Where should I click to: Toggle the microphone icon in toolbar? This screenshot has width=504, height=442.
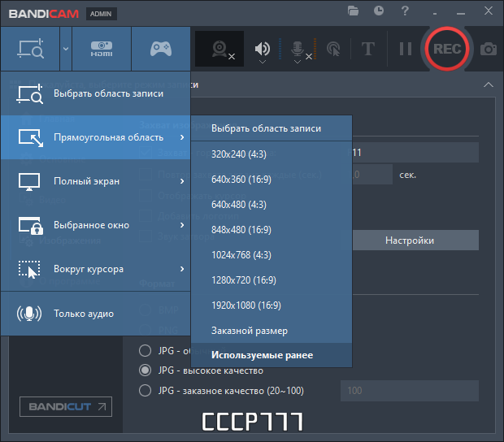click(x=298, y=49)
